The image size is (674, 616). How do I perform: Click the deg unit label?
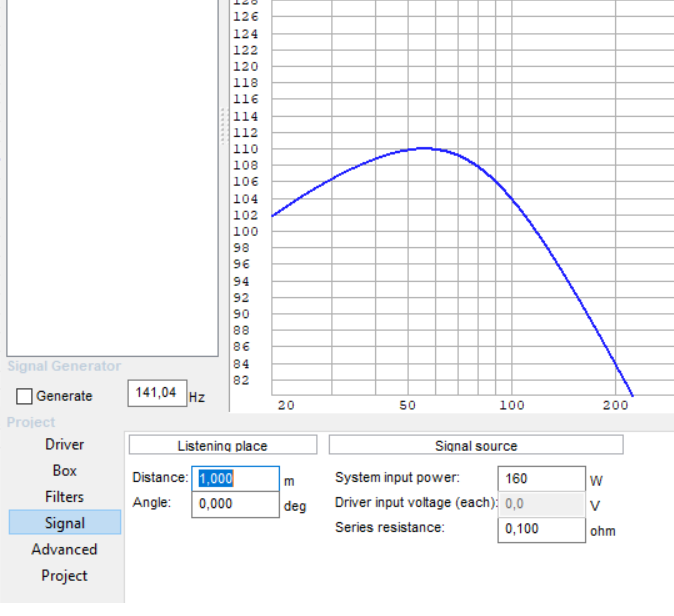pos(295,506)
